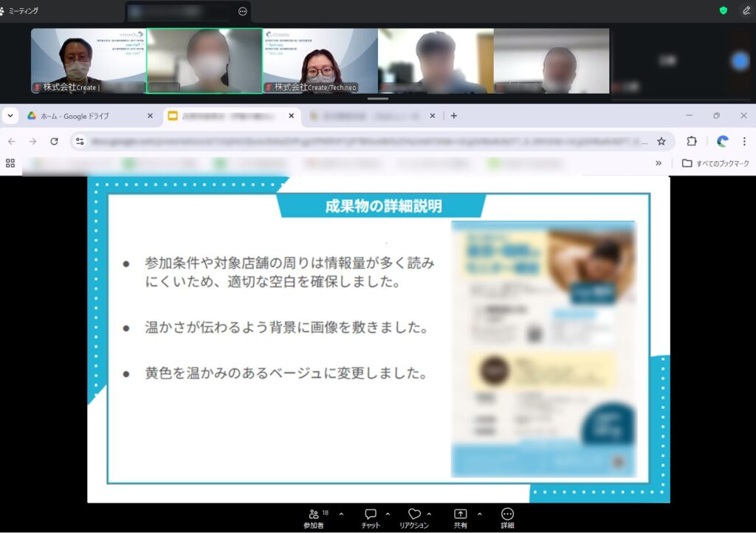Expand the arrow next to 共有
This screenshot has width=756, height=533.
tap(479, 514)
